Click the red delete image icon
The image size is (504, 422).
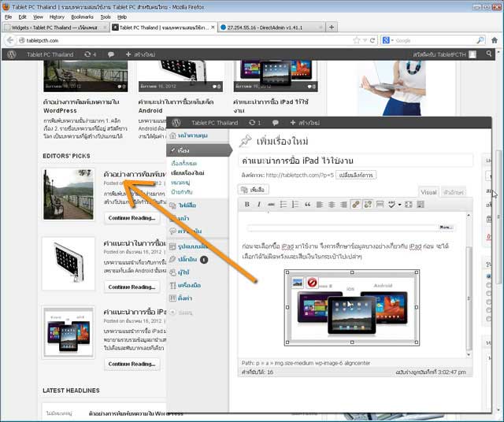point(312,283)
